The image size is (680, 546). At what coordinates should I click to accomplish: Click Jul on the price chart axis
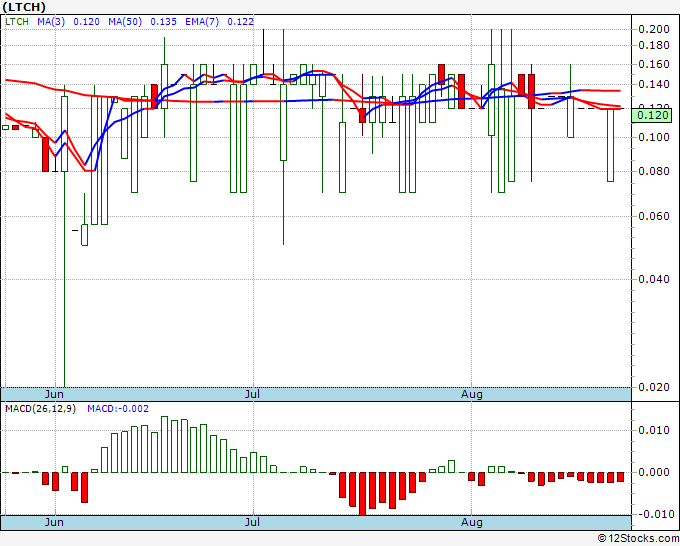click(252, 394)
